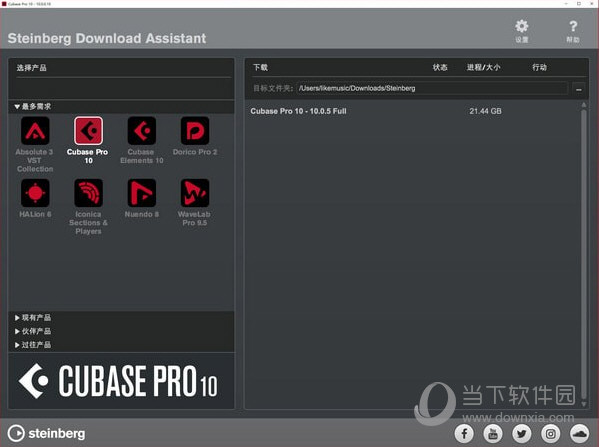The image size is (599, 447).
Task: Select the Nuendo 8 product icon
Action: (x=142, y=193)
